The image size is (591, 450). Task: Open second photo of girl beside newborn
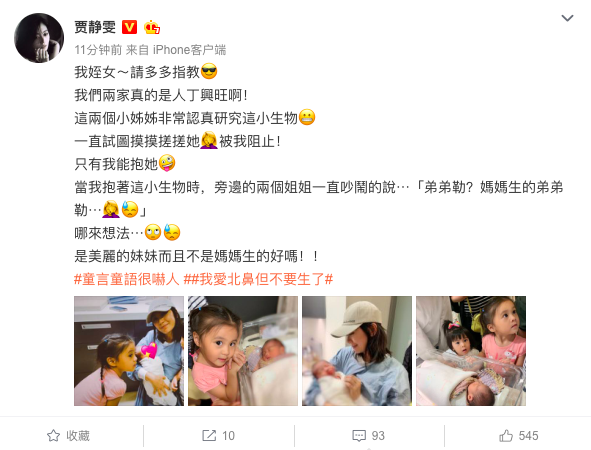(x=243, y=351)
